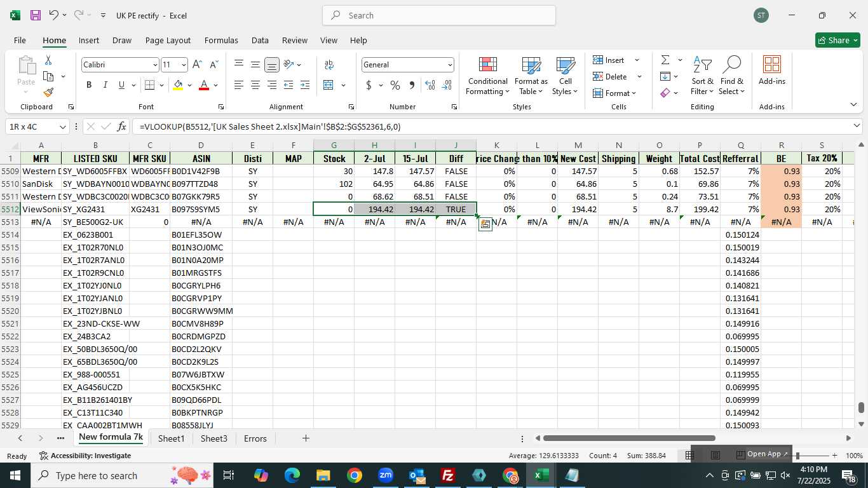Viewport: 868px width, 488px height.
Task: Switch to Page Layout tab
Action: (168, 40)
